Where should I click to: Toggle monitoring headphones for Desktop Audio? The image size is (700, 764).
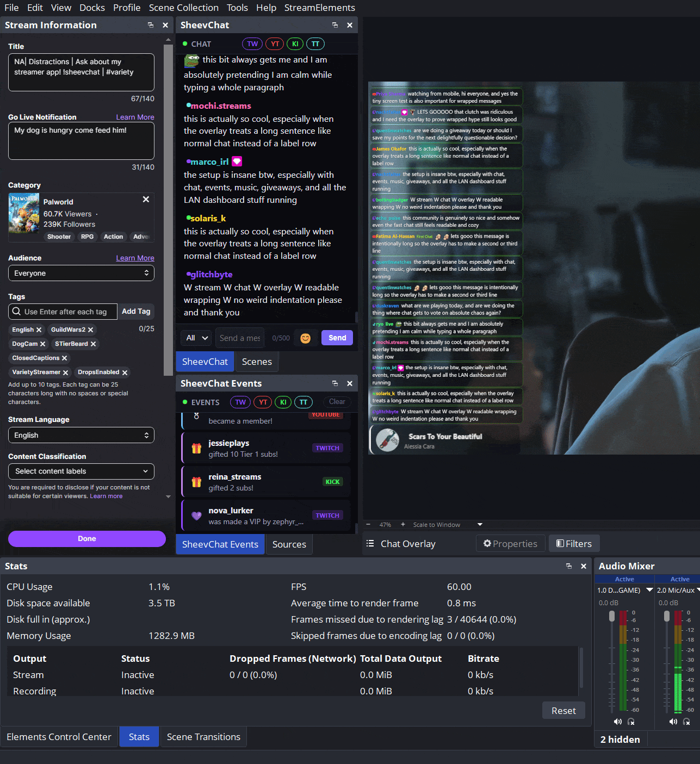pyautogui.click(x=631, y=722)
